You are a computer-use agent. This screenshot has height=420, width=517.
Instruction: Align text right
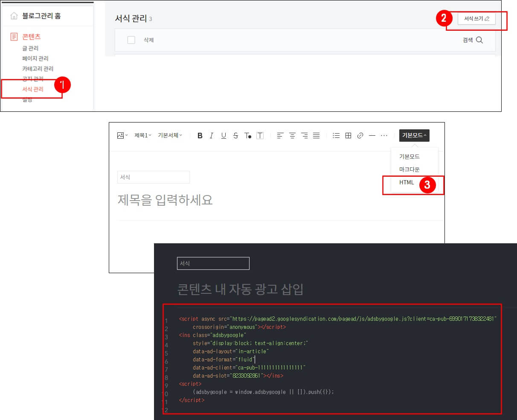pos(304,135)
